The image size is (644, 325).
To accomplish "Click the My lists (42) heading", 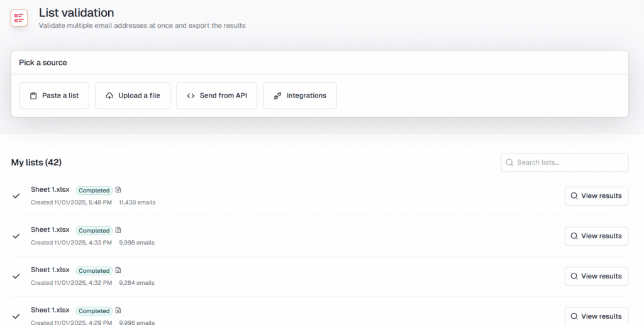I will coord(36,162).
